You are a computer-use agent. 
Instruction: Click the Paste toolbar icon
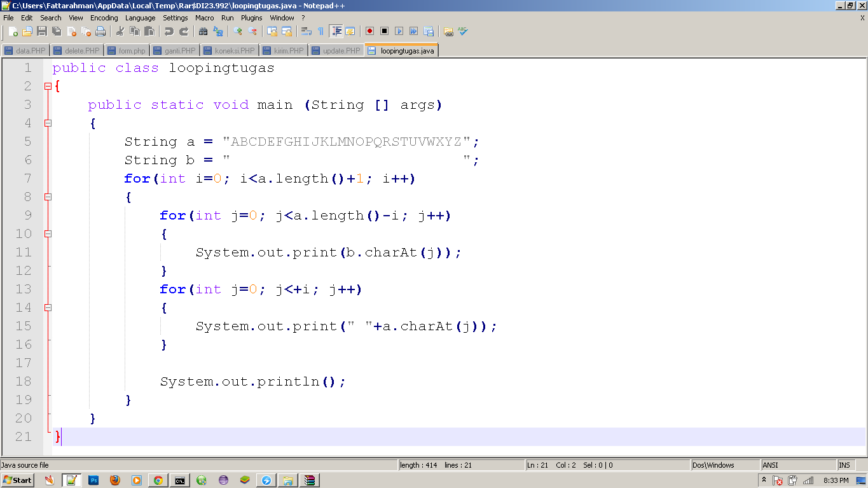coord(148,31)
